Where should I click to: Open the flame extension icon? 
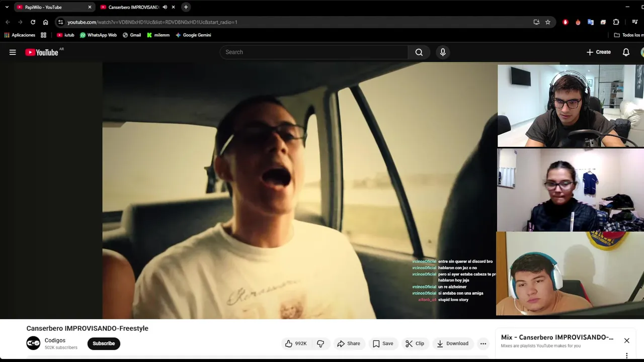(x=578, y=22)
